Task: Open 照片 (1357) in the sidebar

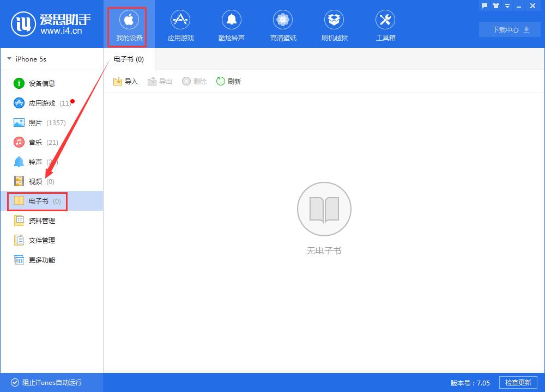Action: click(51, 122)
